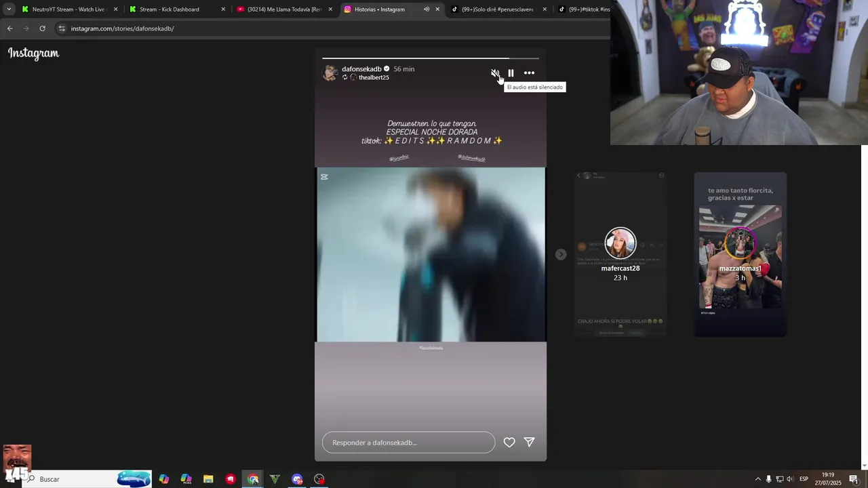This screenshot has width=868, height=488.
Task: View site information icon in address bar
Action: (x=62, y=28)
